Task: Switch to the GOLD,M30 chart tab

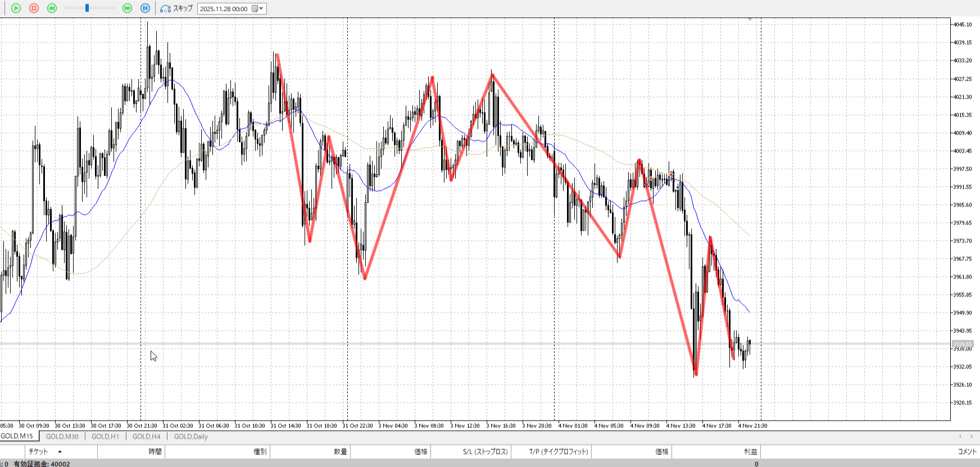Action: point(62,437)
